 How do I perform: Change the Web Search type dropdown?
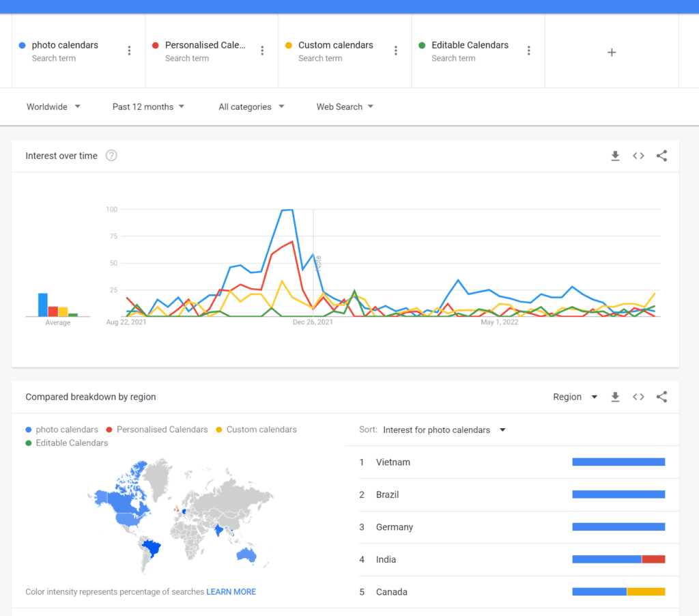click(345, 107)
